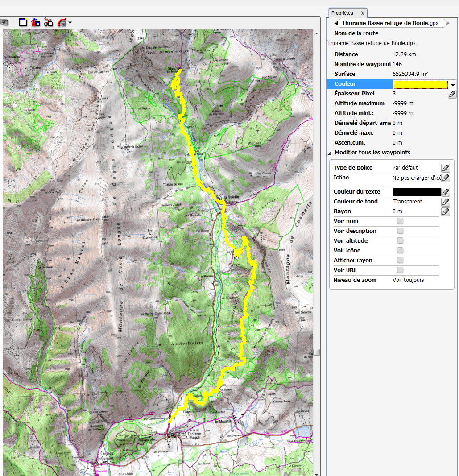Click the camera screenshot icon in toolbar
459x476 pixels.
click(4, 22)
